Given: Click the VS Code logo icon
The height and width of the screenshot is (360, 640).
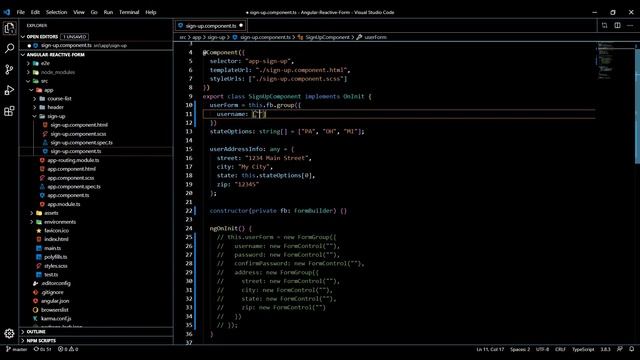Looking at the screenshot, I should tap(7, 12).
